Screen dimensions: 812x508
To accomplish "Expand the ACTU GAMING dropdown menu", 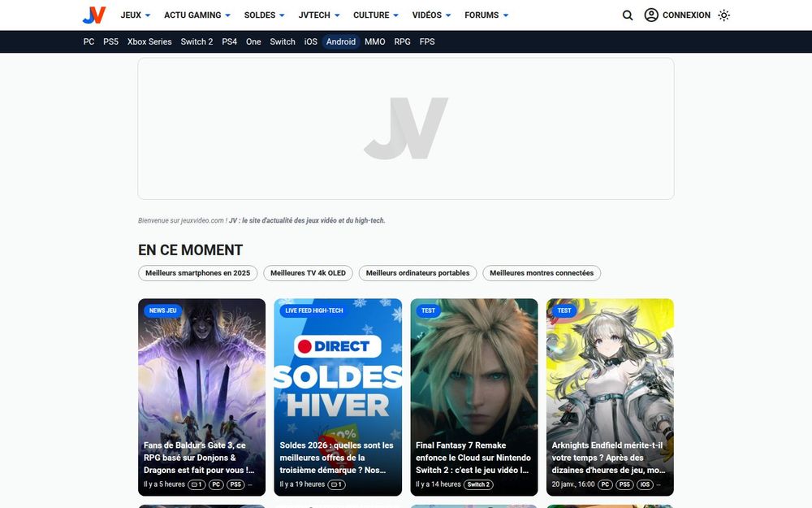I will [197, 15].
